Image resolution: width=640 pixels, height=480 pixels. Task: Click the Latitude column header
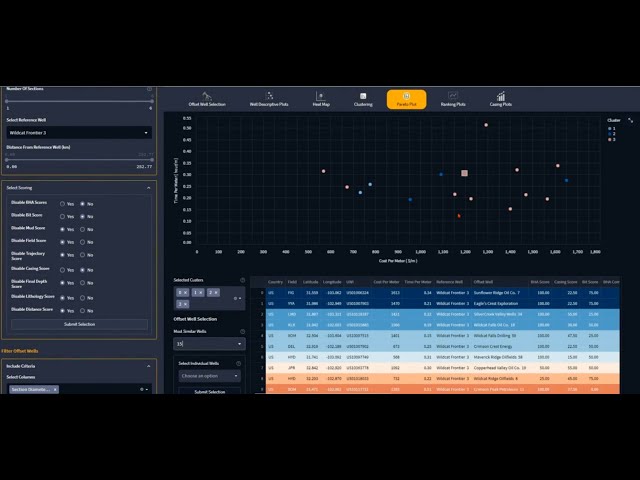310,282
